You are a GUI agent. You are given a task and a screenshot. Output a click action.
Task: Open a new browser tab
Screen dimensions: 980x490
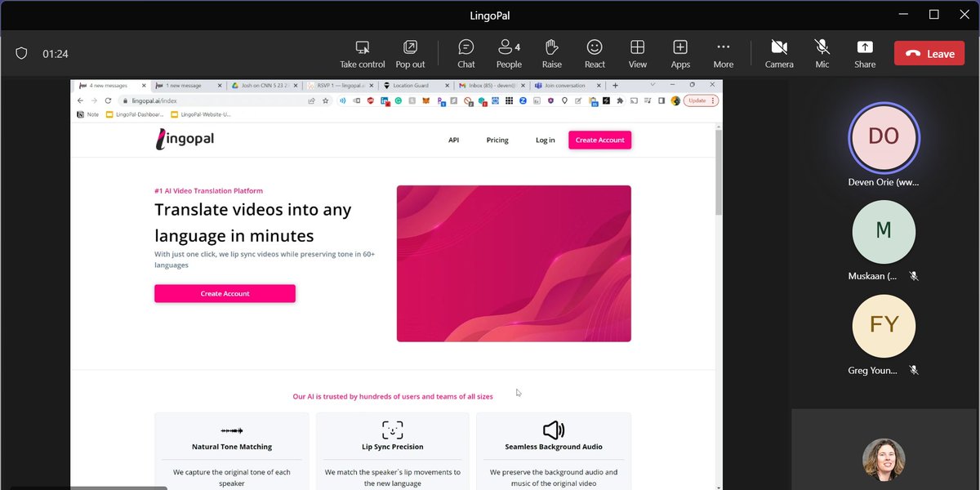(x=615, y=85)
